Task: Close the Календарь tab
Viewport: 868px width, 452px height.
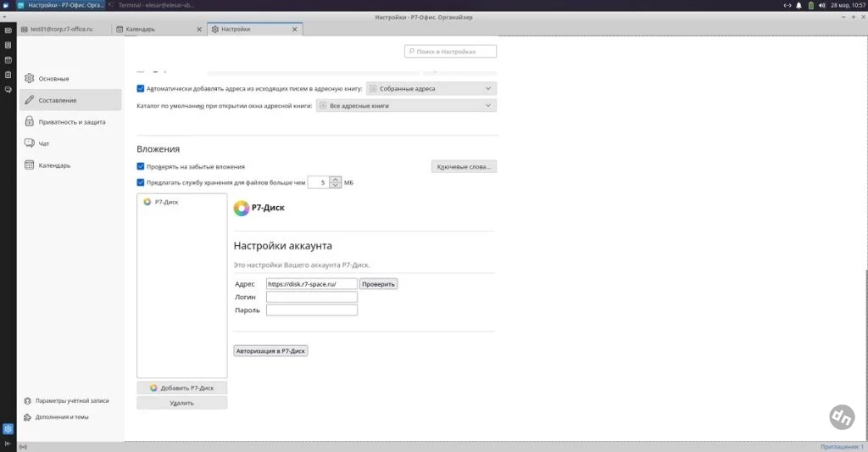Action: [x=199, y=30]
